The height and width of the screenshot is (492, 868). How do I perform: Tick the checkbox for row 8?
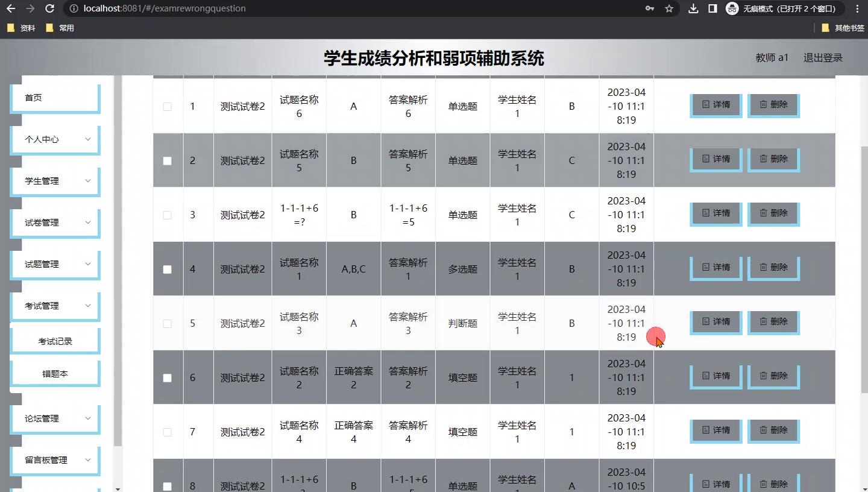(167, 487)
